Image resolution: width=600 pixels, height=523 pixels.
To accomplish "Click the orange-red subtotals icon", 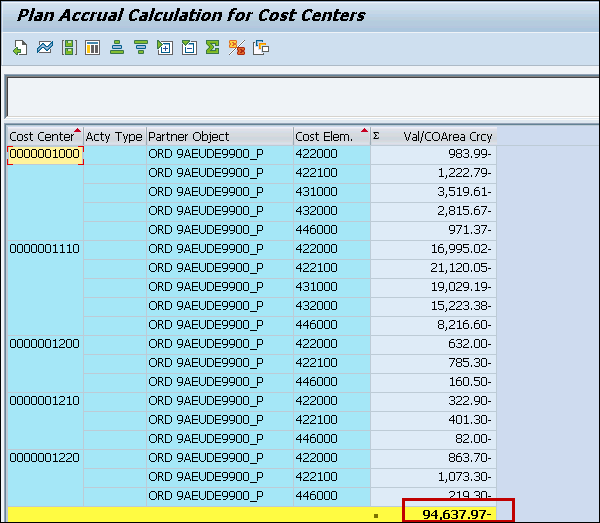I will click(x=237, y=47).
